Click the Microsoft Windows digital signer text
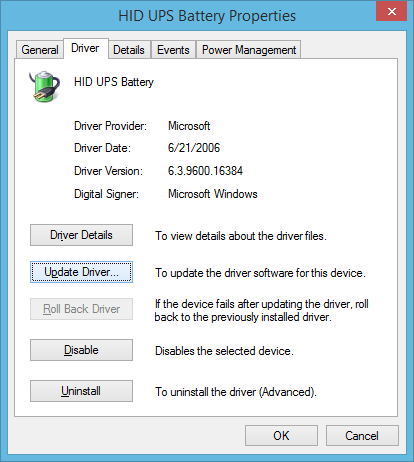Viewport: 414px width, 462px height. pos(213,194)
